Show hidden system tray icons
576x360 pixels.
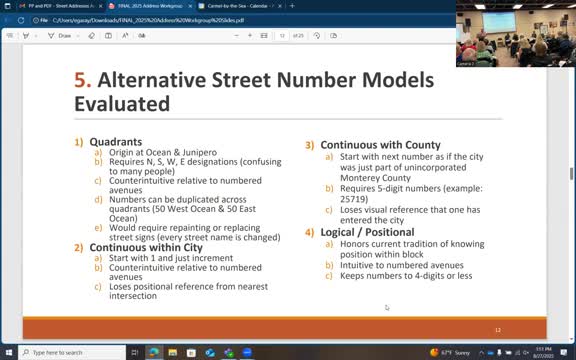click(x=482, y=353)
